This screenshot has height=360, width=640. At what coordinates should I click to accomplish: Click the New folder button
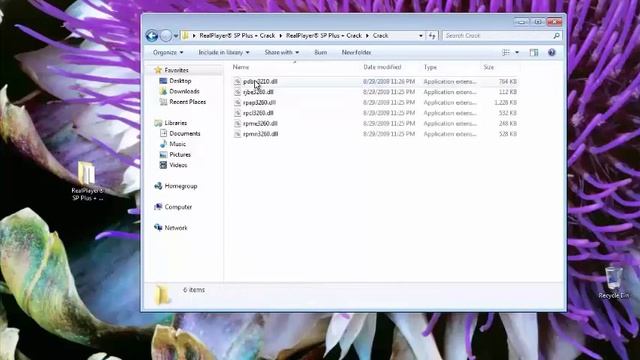(x=356, y=53)
